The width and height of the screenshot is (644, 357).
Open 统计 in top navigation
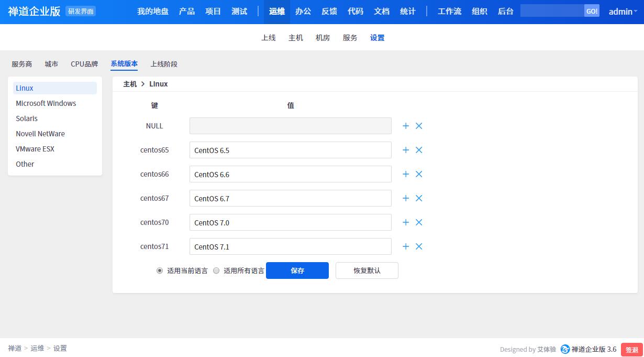click(408, 12)
